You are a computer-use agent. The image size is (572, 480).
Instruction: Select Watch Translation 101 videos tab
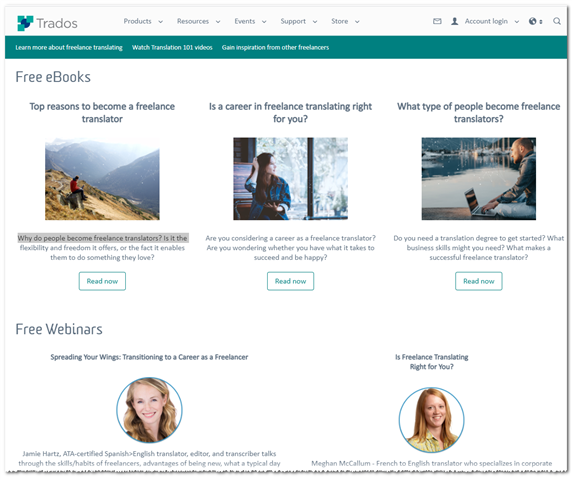coord(172,47)
